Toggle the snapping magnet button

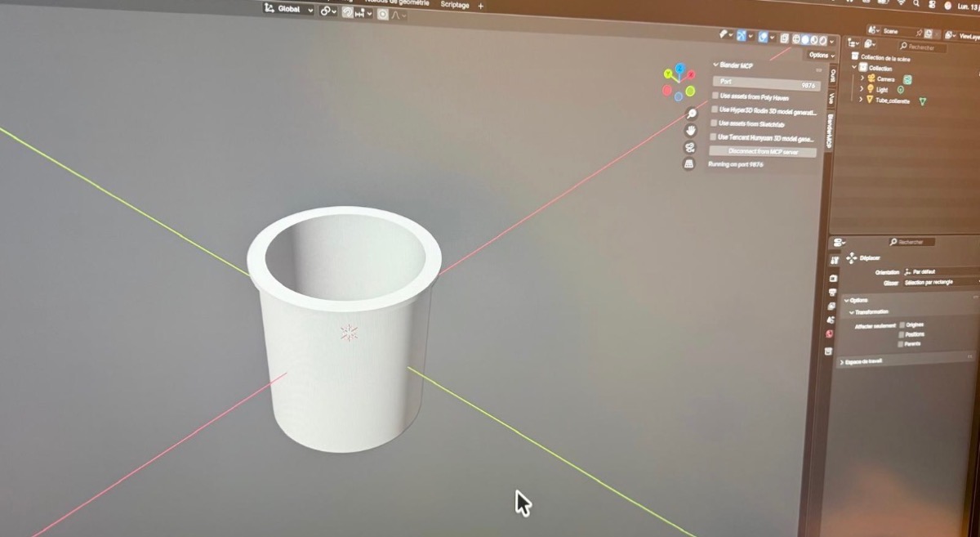point(348,12)
